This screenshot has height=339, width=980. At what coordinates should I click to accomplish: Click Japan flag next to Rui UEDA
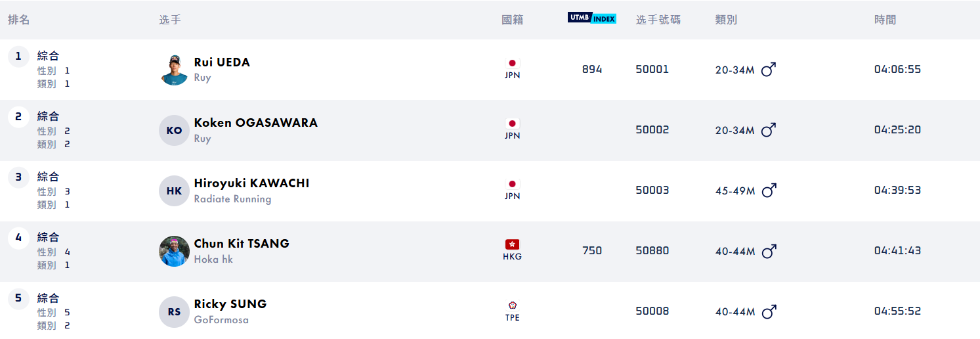pyautogui.click(x=512, y=63)
